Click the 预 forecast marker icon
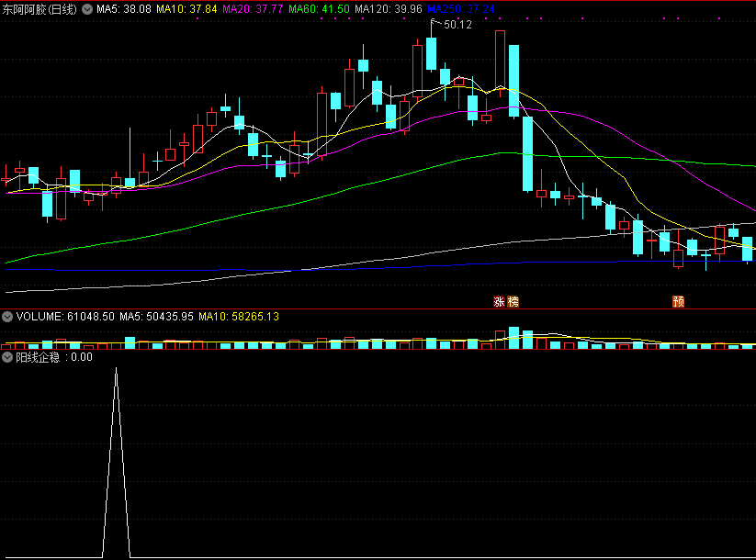The width and height of the screenshot is (756, 560). [678, 302]
